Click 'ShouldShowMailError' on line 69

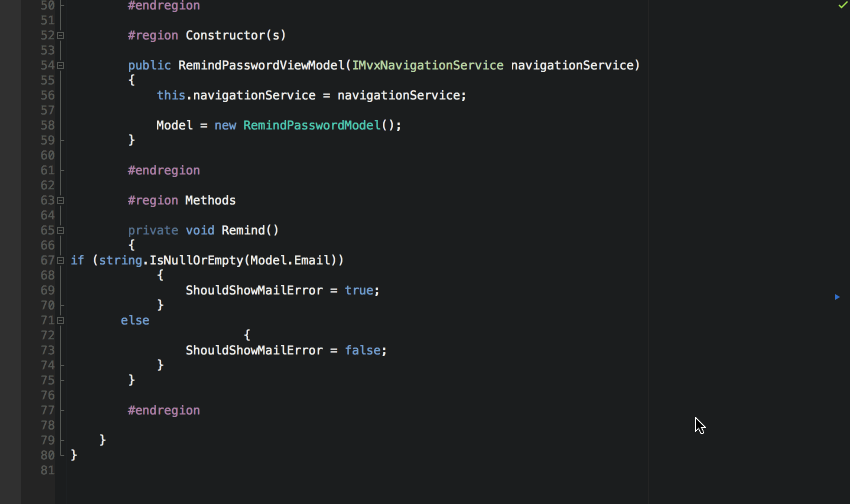[x=254, y=290]
